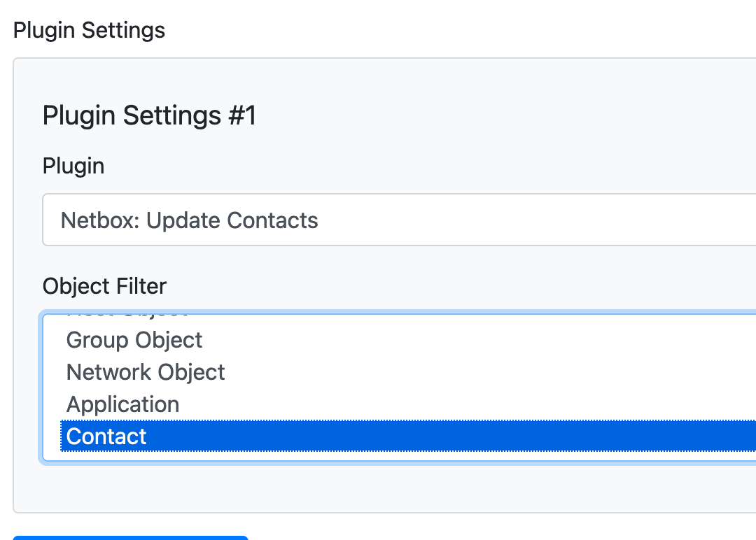This screenshot has width=756, height=540.
Task: Click the Netbox: Update Contacts text
Action: click(190, 220)
